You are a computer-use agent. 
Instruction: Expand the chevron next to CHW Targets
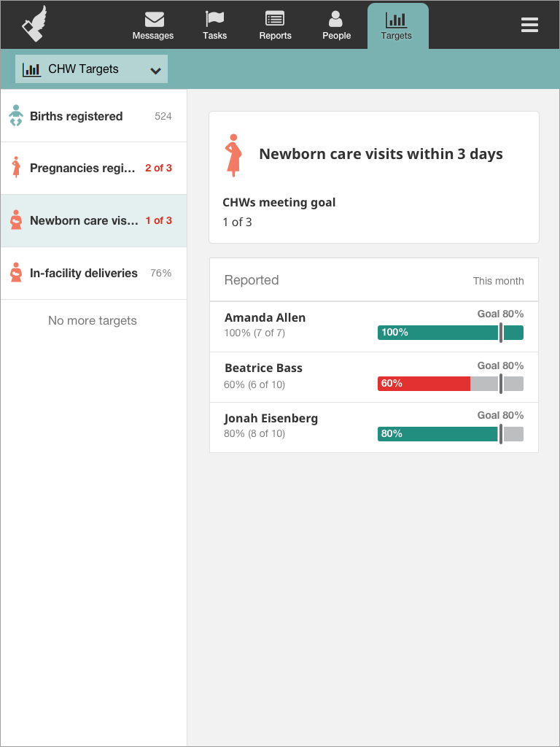point(155,69)
